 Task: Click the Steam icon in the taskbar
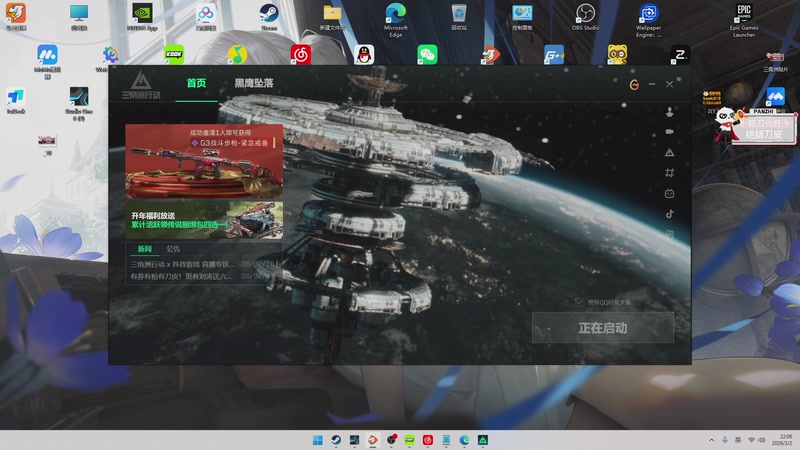[x=336, y=440]
